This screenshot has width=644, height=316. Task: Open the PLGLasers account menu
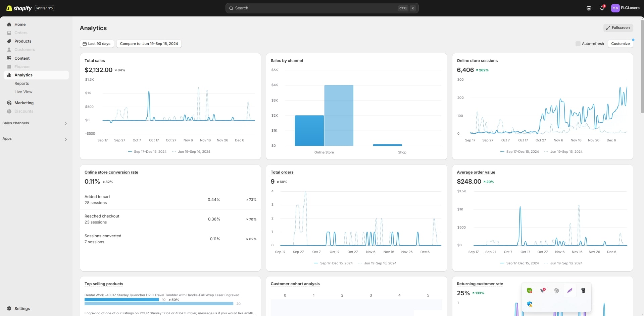tap(625, 8)
